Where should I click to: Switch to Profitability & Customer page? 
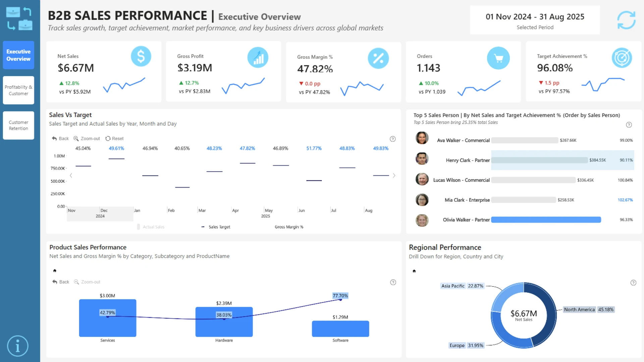pos(18,90)
